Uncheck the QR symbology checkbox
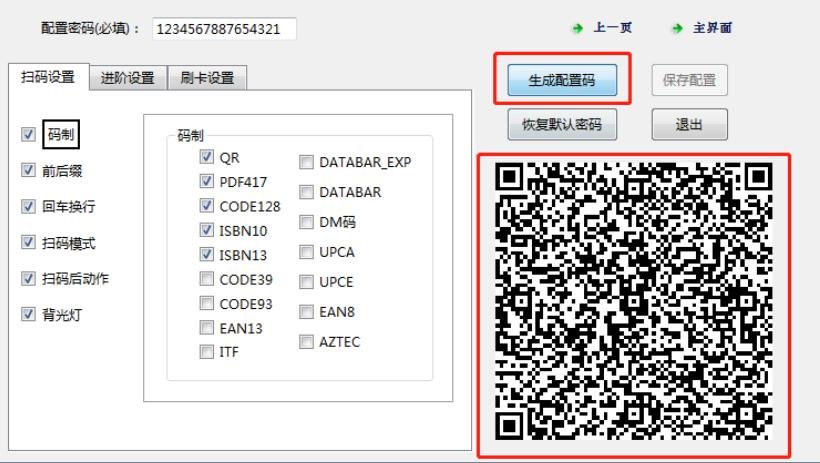820x463 pixels. [x=207, y=156]
